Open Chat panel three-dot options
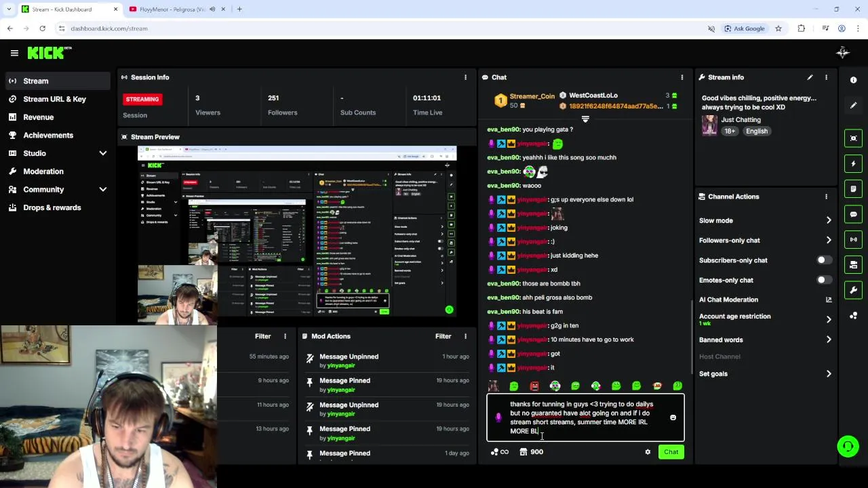868x488 pixels. [682, 77]
